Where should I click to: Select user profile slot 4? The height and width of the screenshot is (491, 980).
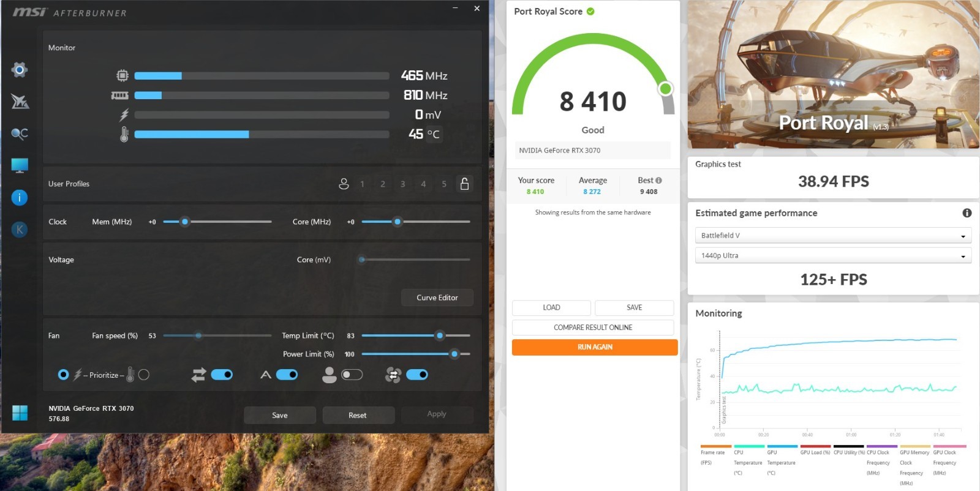click(423, 184)
